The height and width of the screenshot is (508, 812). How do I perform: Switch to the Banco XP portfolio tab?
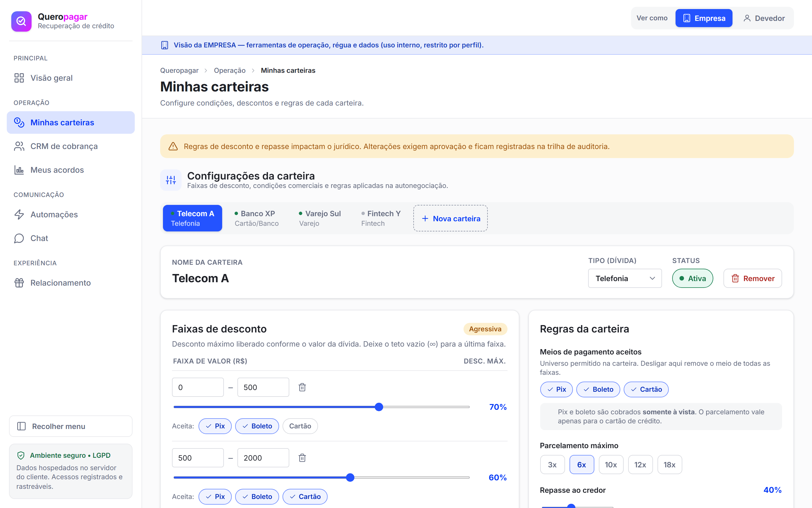coord(257,218)
